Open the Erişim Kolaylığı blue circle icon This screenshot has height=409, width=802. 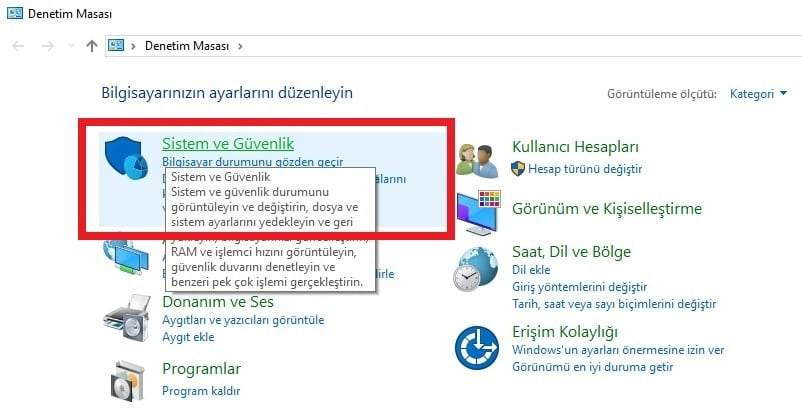pos(477,348)
